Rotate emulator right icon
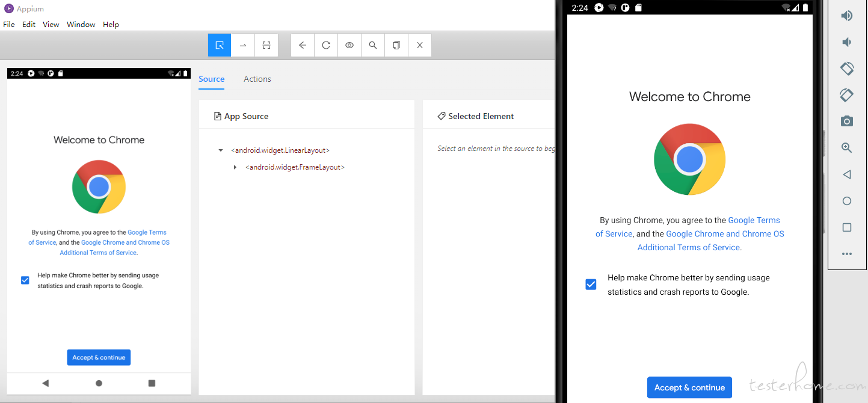 pyautogui.click(x=847, y=95)
